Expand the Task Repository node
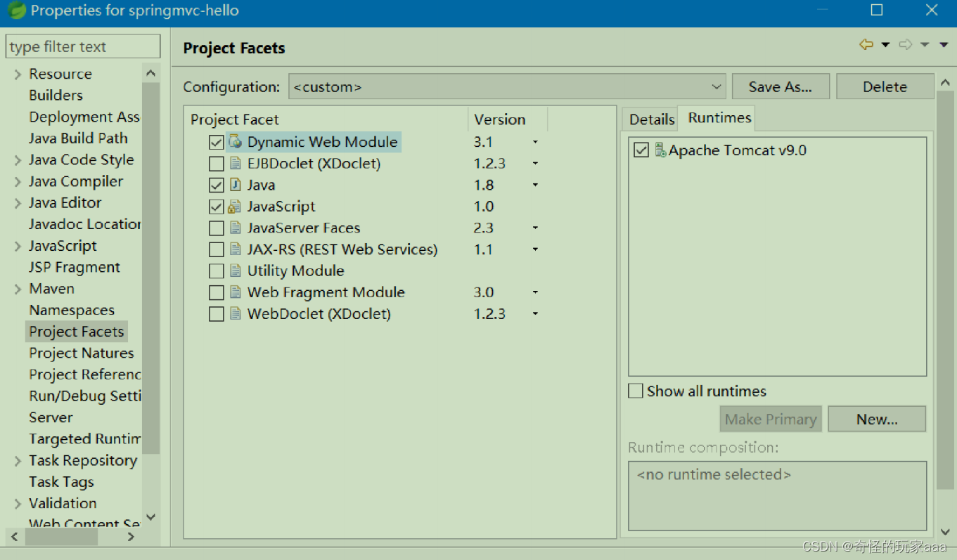Image resolution: width=957 pixels, height=560 pixels. (18, 461)
